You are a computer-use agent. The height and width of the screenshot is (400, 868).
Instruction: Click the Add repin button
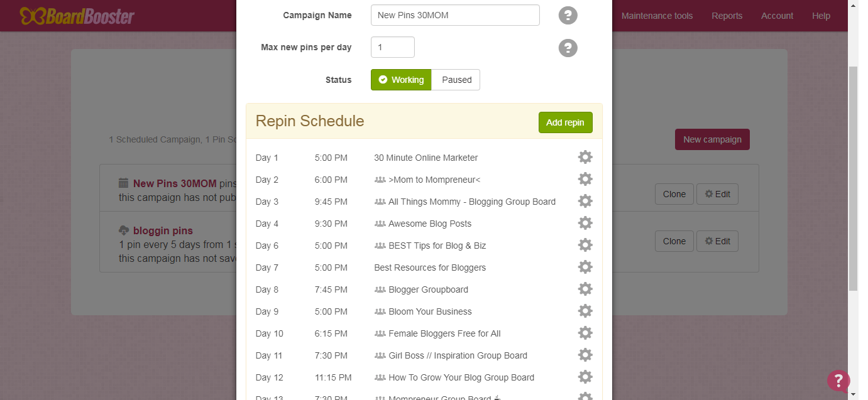566,122
